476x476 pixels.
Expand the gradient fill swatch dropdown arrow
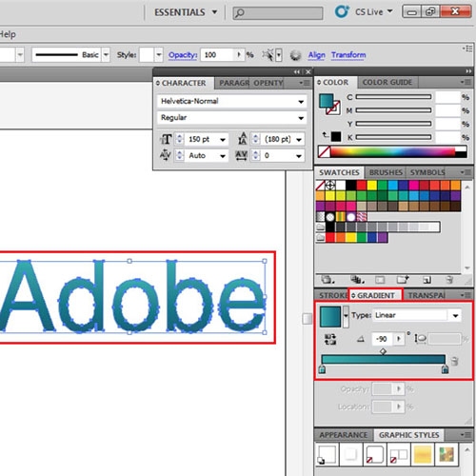point(346,316)
